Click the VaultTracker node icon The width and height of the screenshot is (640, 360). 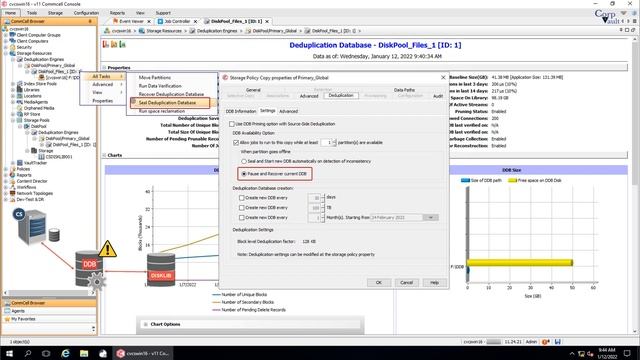coord(20,163)
